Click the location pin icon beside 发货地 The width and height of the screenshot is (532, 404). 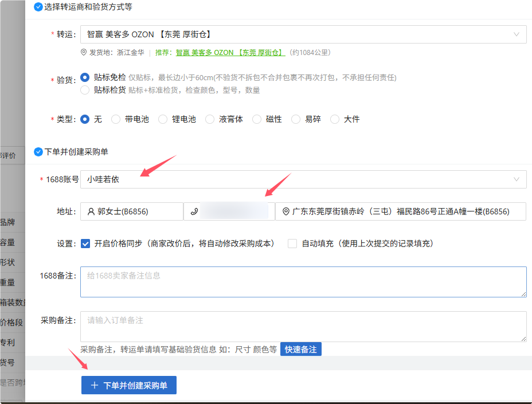(x=84, y=52)
